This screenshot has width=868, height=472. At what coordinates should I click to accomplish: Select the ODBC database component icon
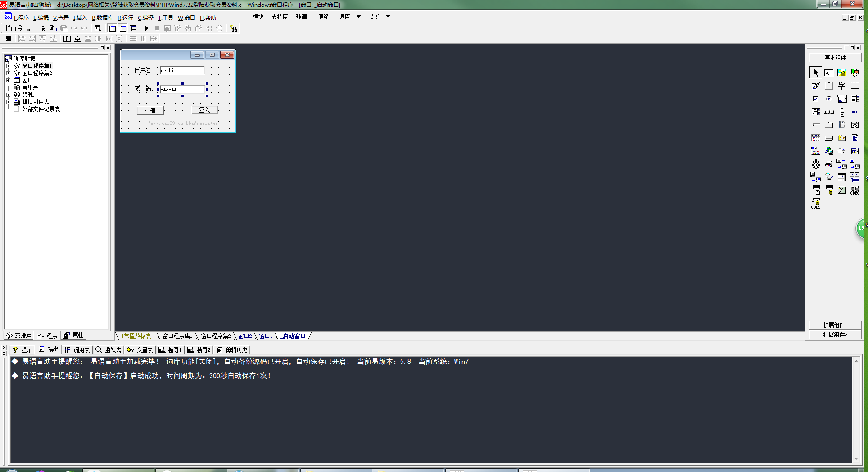point(854,190)
